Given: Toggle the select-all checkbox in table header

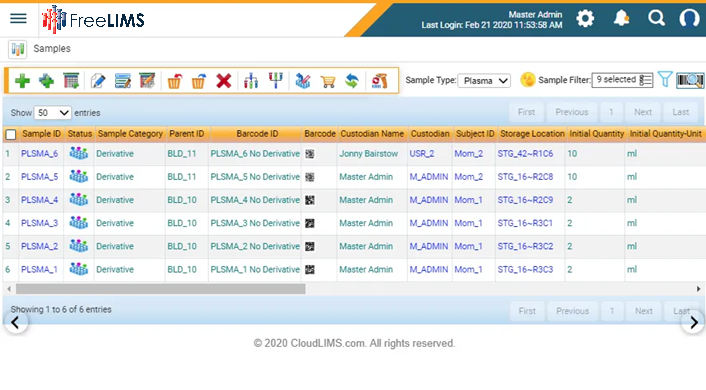Looking at the screenshot, I should pos(11,134).
